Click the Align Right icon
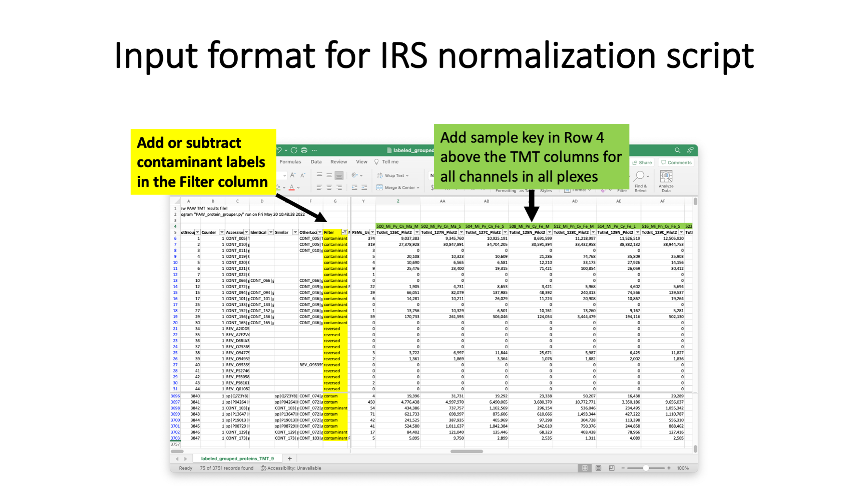The width and height of the screenshot is (868, 488). [339, 187]
